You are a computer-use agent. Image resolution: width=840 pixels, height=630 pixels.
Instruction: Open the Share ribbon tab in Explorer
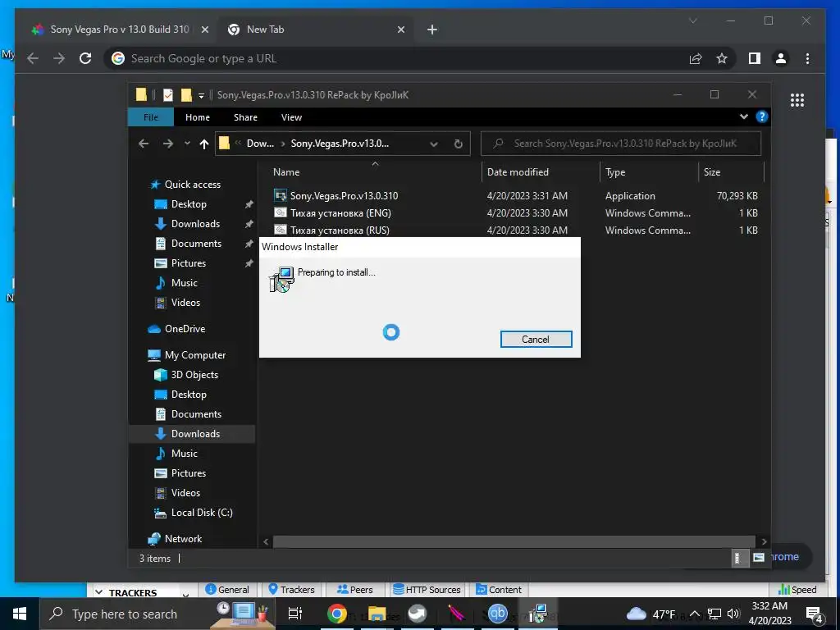245,117
